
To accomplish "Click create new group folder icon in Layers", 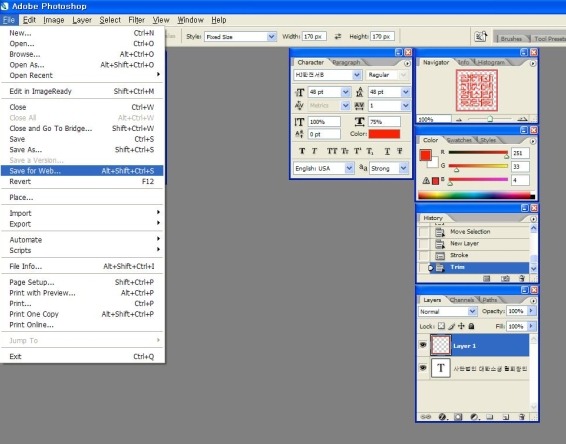I will 489,417.
